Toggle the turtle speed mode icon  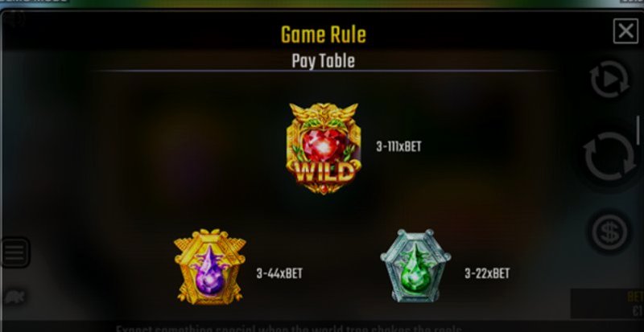pyautogui.click(x=14, y=297)
